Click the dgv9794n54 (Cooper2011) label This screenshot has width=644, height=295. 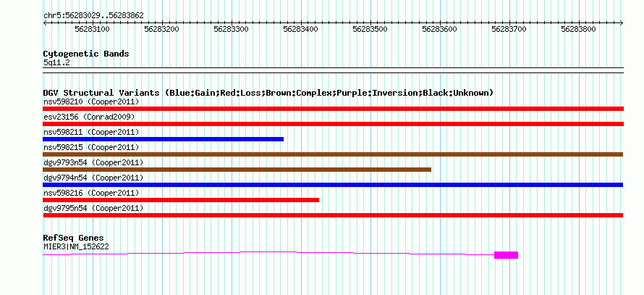click(93, 178)
